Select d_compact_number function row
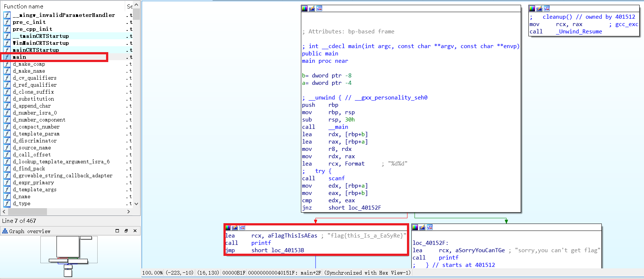Screen dimensions: 644x279 pos(68,127)
